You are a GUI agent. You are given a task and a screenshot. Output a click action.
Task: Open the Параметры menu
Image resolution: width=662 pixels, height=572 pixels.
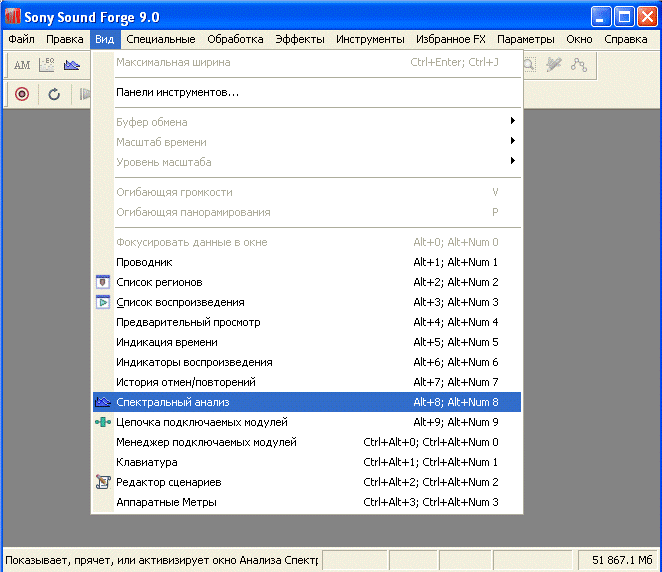pyautogui.click(x=526, y=39)
